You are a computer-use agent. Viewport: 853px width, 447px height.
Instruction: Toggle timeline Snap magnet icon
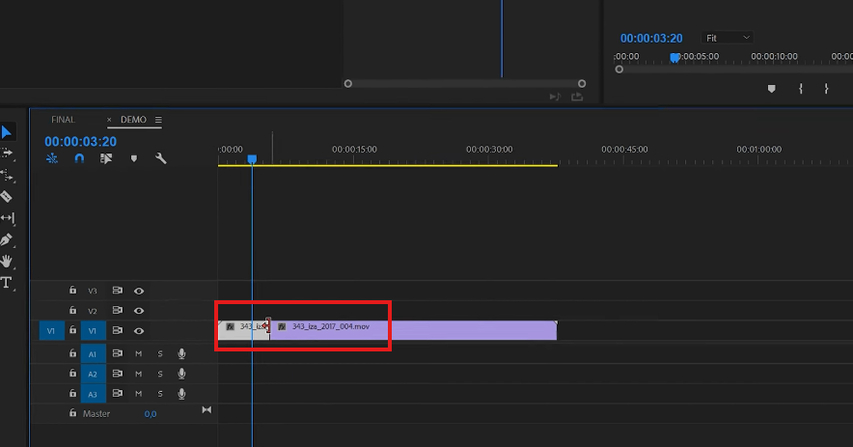[x=79, y=158]
